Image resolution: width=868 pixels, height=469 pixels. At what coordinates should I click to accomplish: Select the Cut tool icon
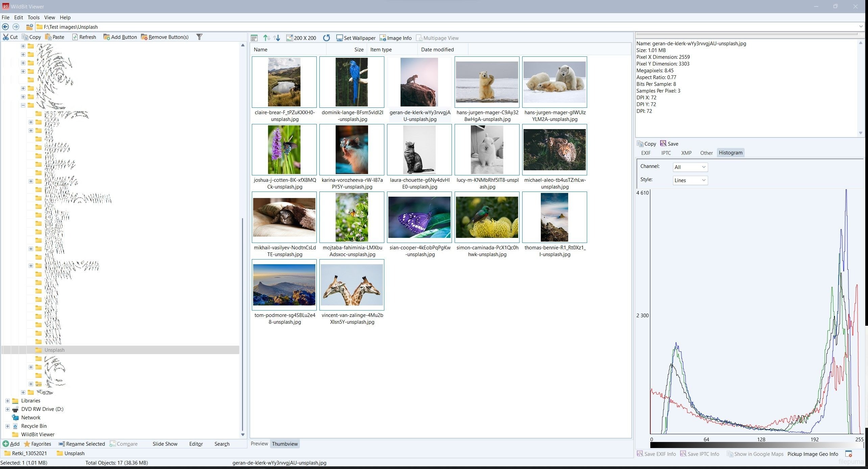6,37
